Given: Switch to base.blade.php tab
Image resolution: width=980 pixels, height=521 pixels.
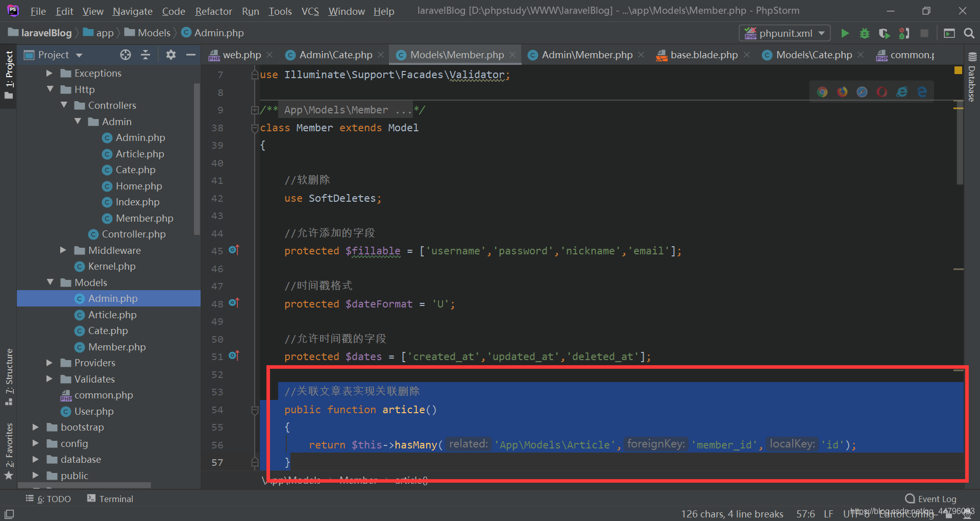Looking at the screenshot, I should pyautogui.click(x=703, y=55).
